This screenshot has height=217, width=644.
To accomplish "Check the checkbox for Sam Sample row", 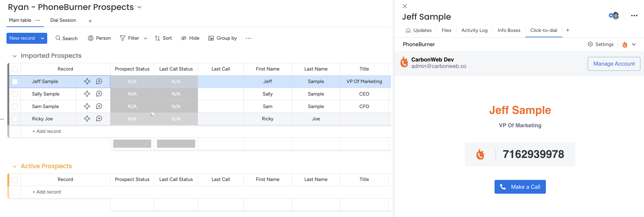I will click(x=15, y=107).
